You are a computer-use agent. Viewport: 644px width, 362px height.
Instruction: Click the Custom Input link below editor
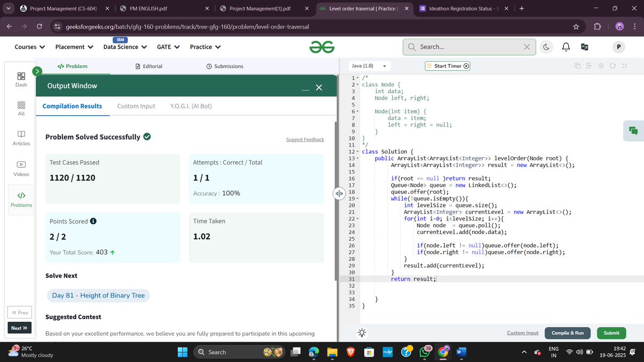click(523, 333)
